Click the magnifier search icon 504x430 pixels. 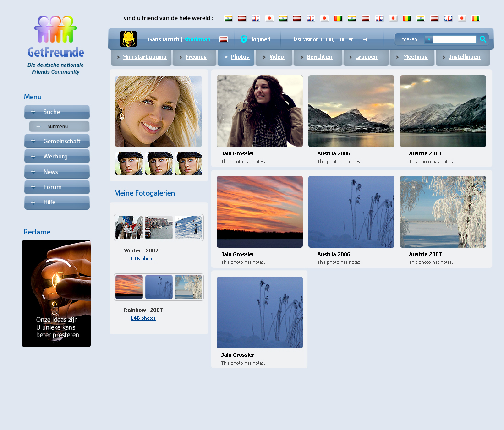[x=483, y=39]
